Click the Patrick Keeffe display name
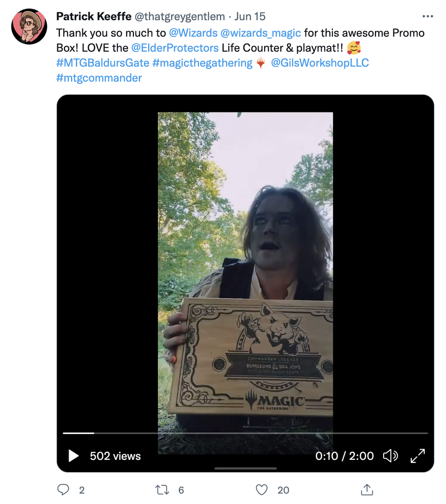 (94, 17)
